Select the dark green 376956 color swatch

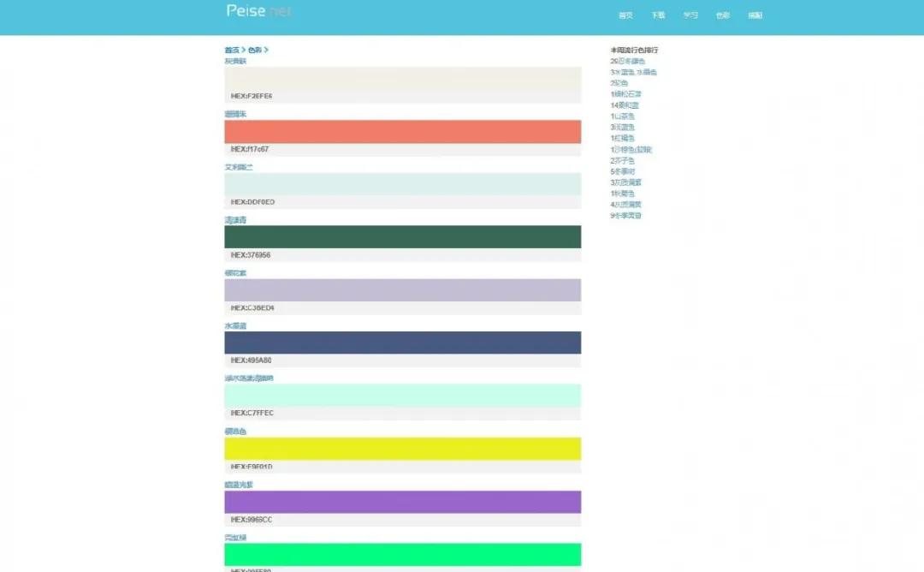point(402,237)
